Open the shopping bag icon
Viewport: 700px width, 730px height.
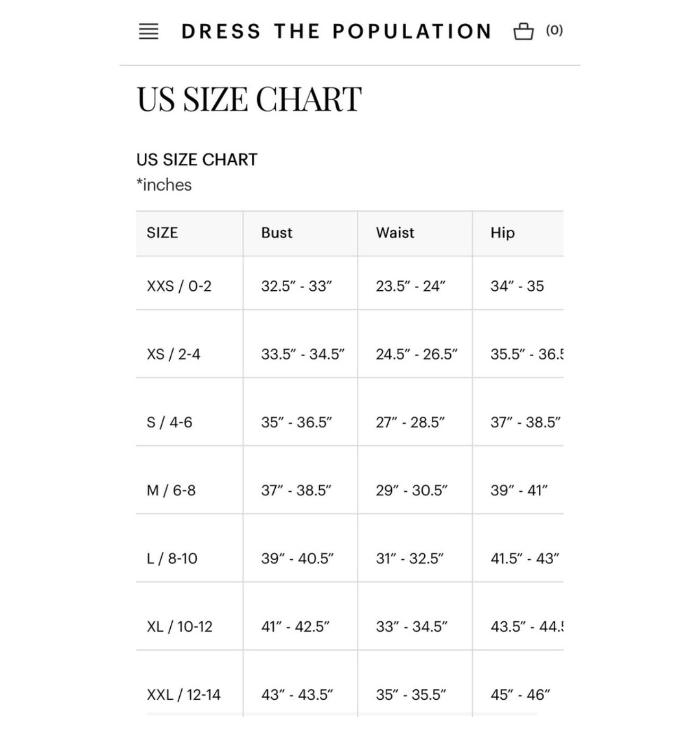pos(523,31)
